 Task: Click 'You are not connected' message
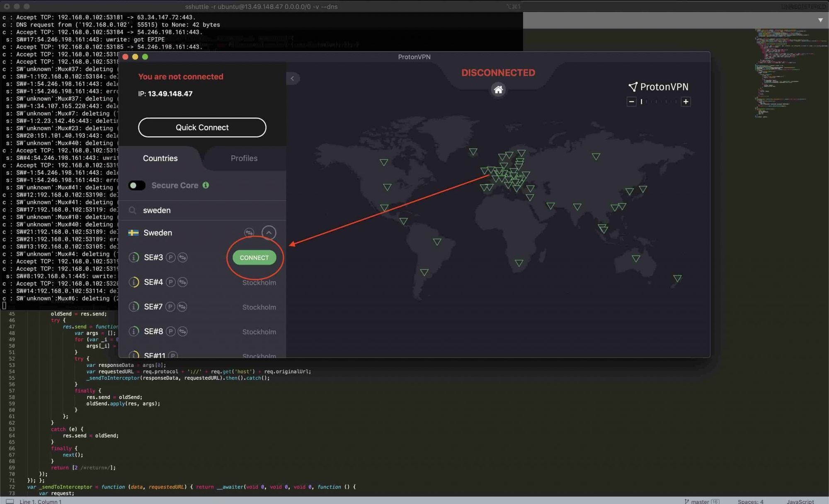[181, 77]
